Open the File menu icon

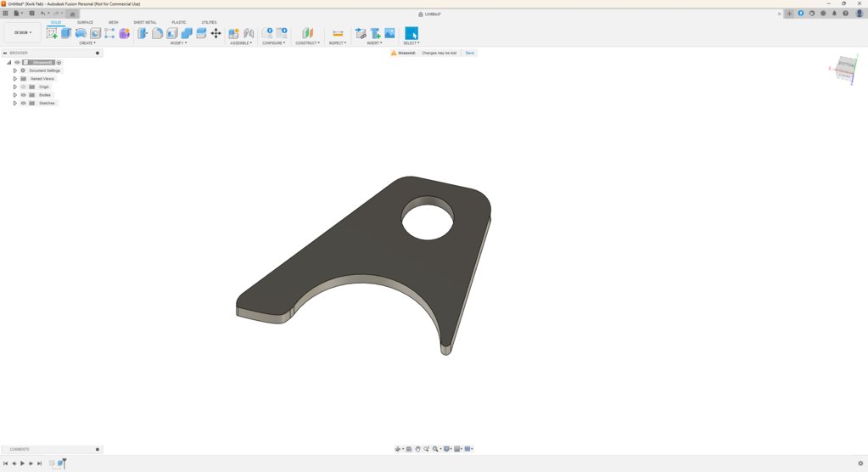tap(17, 14)
